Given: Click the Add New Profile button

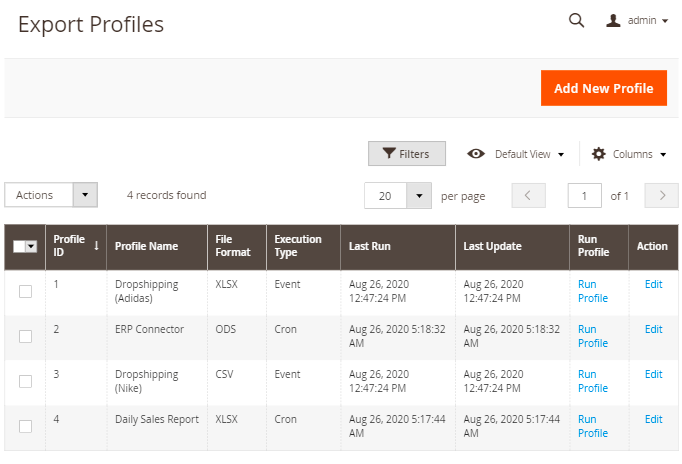Looking at the screenshot, I should coord(603,88).
